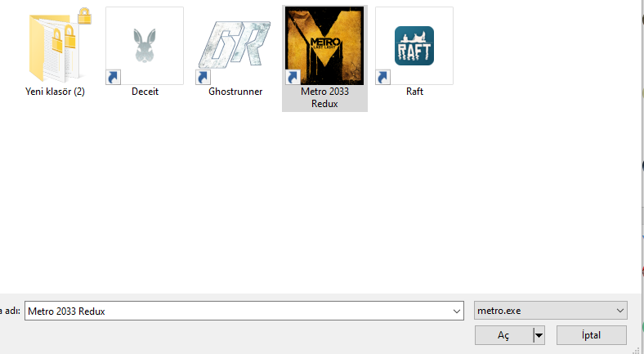The image size is (644, 354).
Task: Open the metro.exe file type dropdown
Action: pos(550,311)
